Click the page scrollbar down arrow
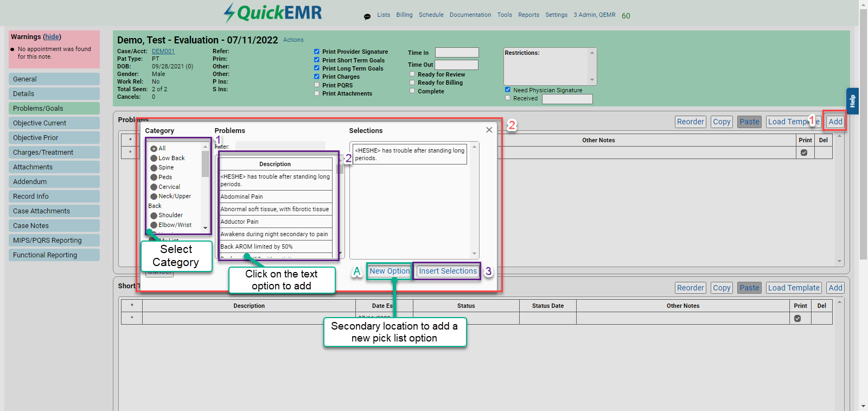868x411 pixels. [863, 406]
